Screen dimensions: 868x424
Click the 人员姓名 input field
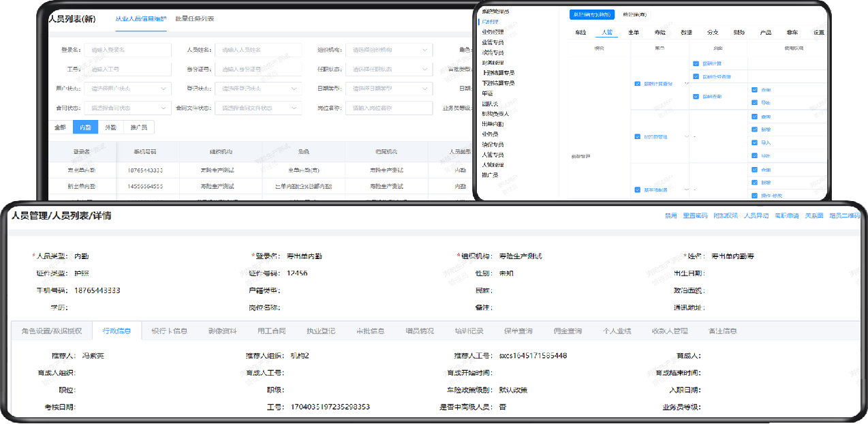tap(258, 50)
